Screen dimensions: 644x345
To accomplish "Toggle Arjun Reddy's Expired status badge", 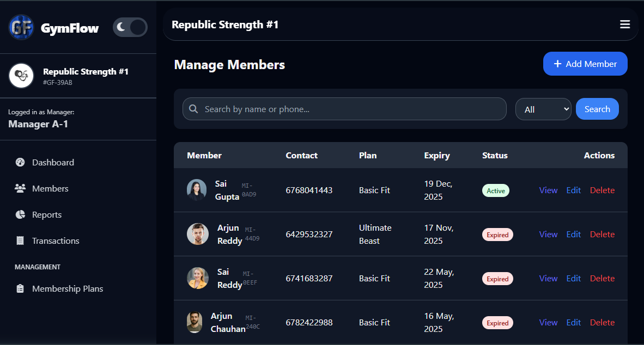I will [x=497, y=235].
